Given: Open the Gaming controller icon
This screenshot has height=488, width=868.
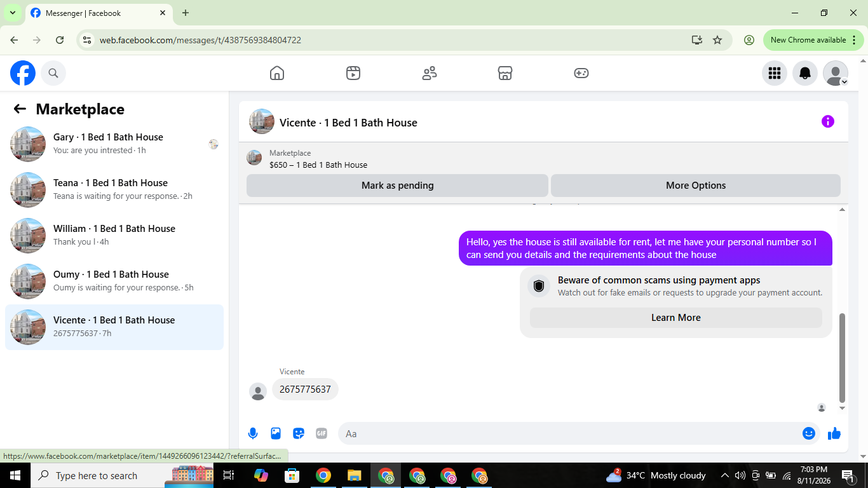Looking at the screenshot, I should tap(581, 73).
